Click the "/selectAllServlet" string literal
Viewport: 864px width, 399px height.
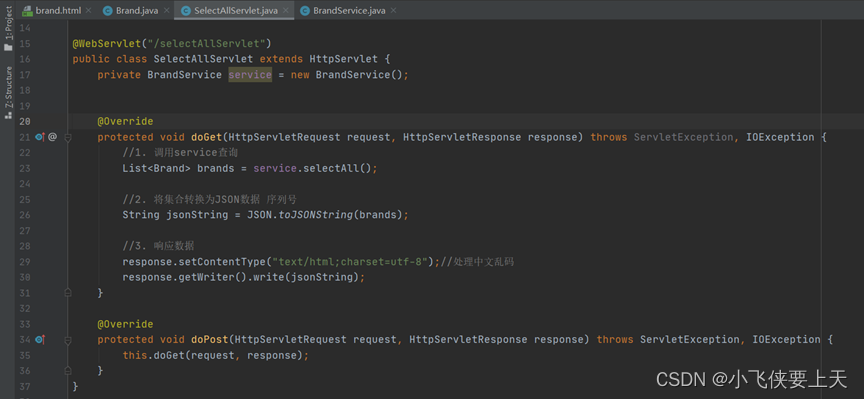[x=207, y=43]
